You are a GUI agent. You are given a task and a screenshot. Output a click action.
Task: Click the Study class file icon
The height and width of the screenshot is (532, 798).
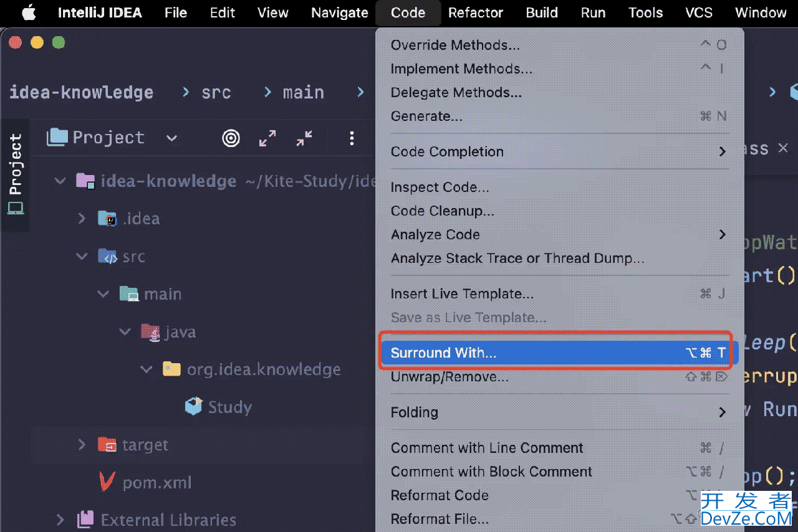point(194,407)
